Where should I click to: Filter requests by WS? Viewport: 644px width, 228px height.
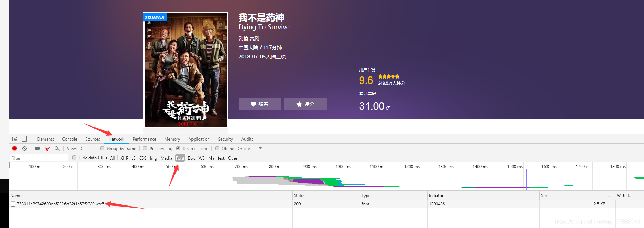pos(202,158)
